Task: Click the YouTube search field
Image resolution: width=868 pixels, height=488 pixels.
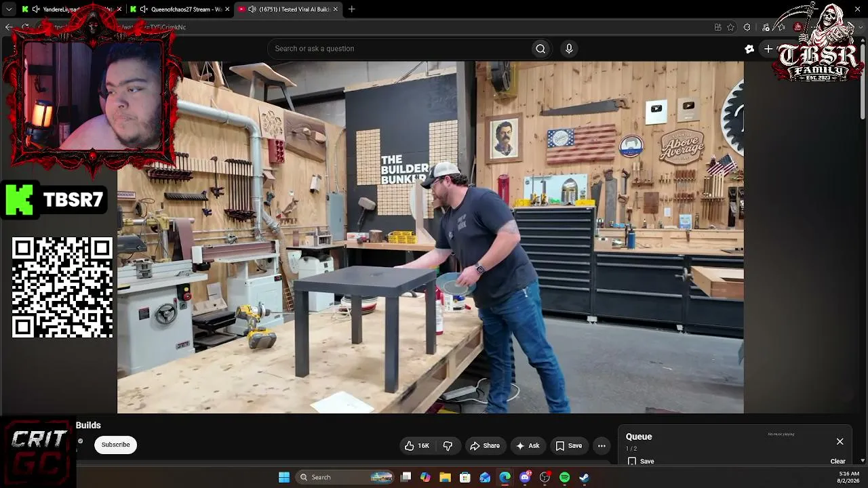Action: click(400, 49)
